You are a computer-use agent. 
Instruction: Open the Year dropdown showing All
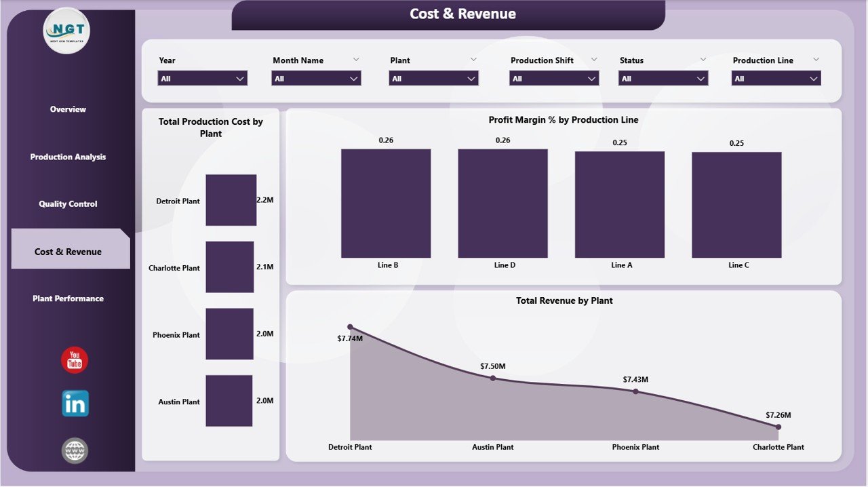(x=202, y=78)
